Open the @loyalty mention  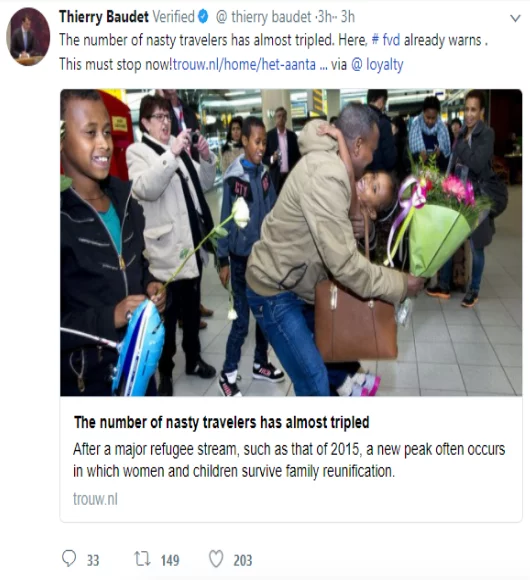point(377,65)
